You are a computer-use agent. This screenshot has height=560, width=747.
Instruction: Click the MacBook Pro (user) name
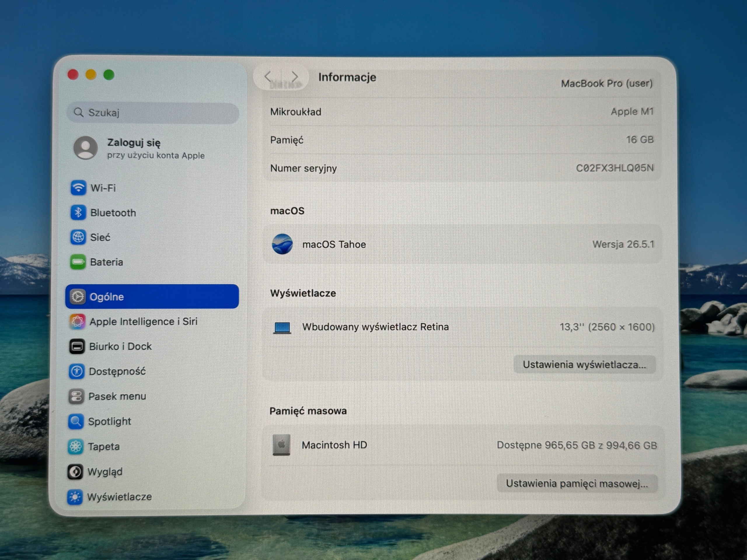(x=607, y=83)
